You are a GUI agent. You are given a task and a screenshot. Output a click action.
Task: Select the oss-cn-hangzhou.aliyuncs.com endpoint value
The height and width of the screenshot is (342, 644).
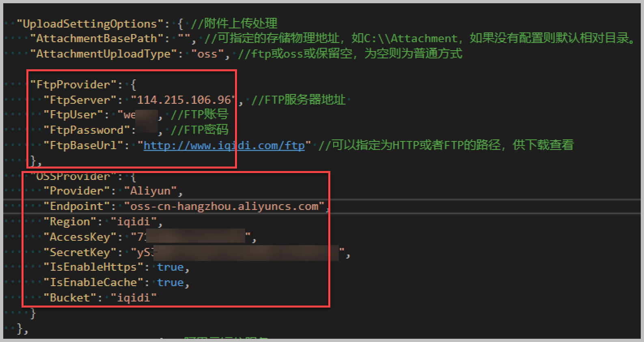click(224, 206)
